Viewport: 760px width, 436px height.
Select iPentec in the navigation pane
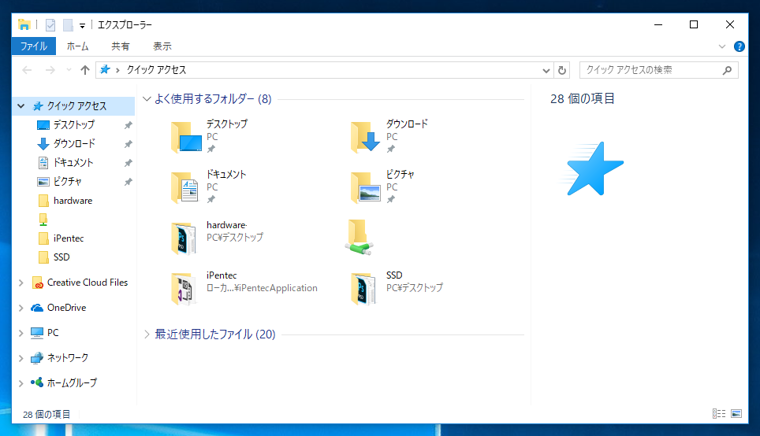coord(68,238)
